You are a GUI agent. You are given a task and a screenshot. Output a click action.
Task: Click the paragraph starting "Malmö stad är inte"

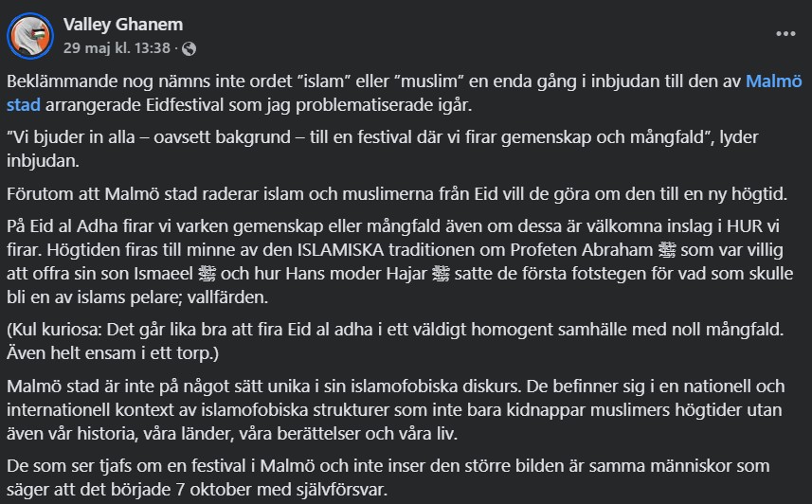click(x=396, y=409)
